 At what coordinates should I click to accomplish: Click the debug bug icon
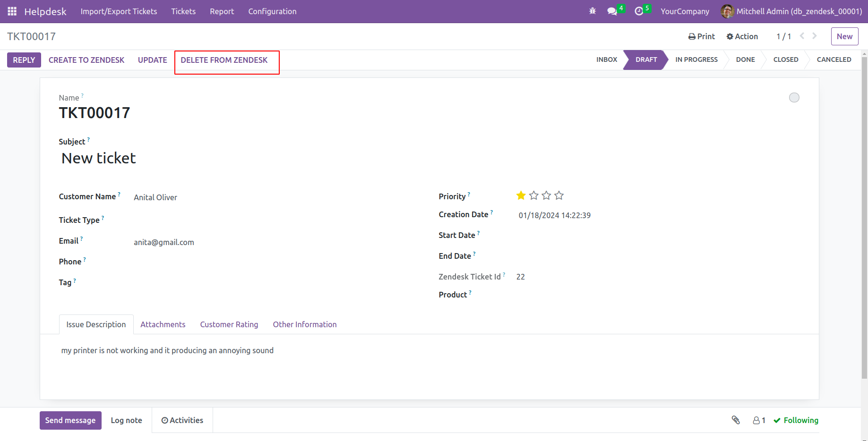point(593,11)
